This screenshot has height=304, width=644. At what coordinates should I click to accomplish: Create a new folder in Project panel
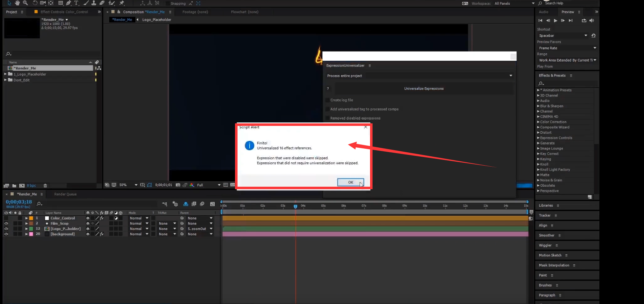click(14, 186)
